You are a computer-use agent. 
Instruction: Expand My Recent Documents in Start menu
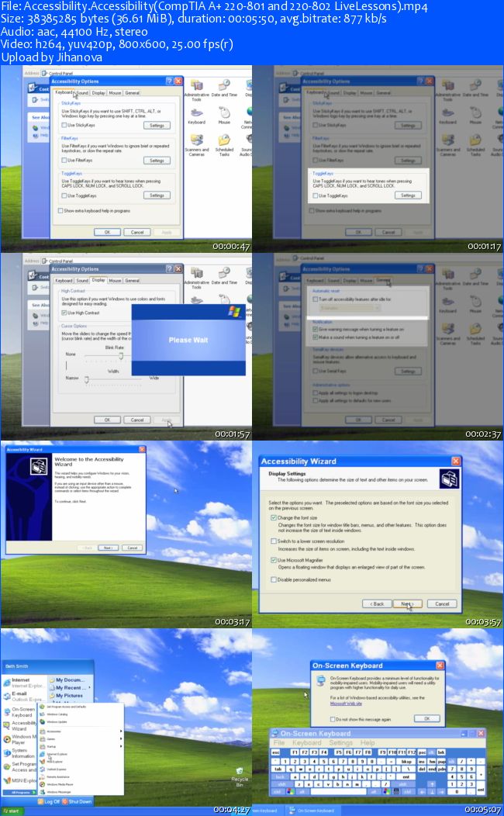tap(70, 687)
